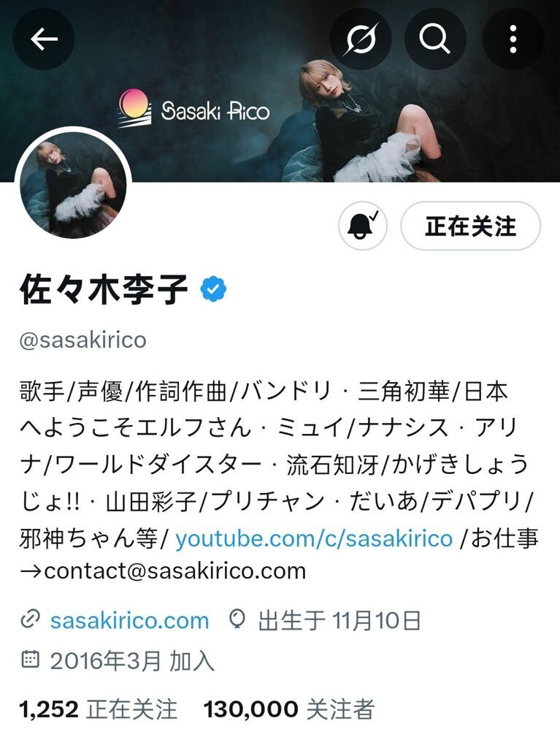Tap the back arrow icon

[43, 39]
